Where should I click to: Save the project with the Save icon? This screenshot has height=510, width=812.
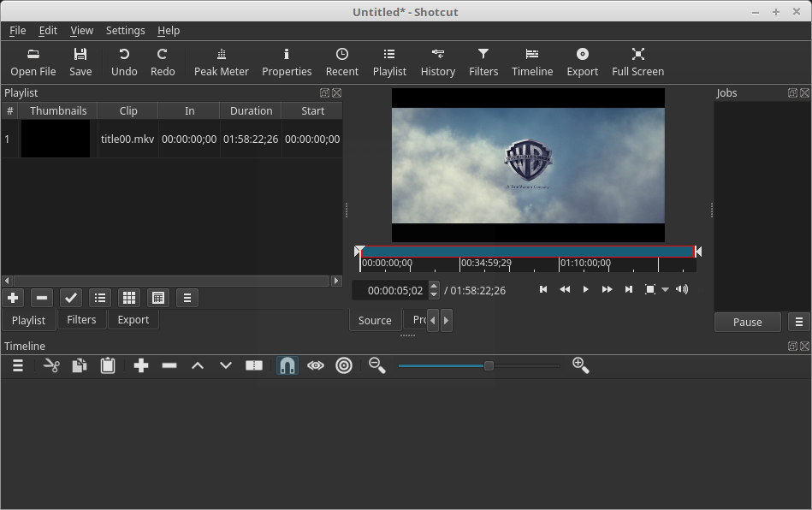coord(80,62)
